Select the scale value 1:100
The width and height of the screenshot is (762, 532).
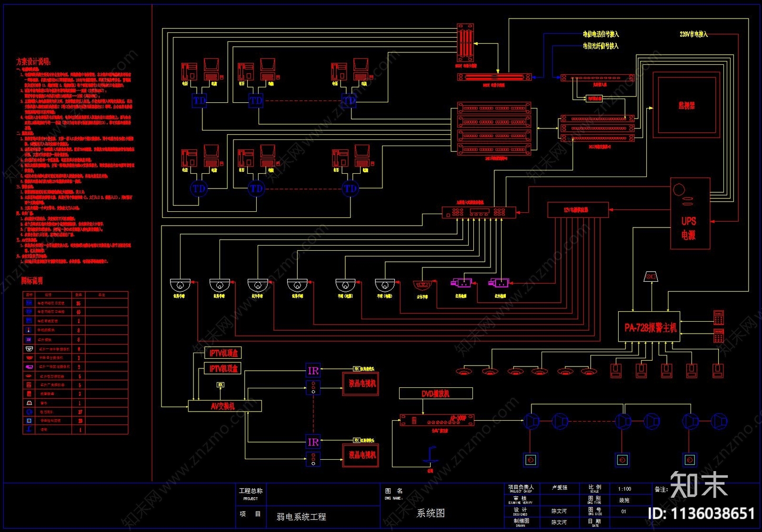tap(624, 489)
